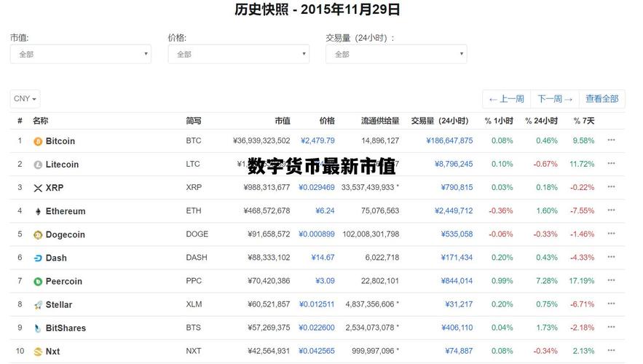Click the Ethereum diamond logo icon

[38, 212]
